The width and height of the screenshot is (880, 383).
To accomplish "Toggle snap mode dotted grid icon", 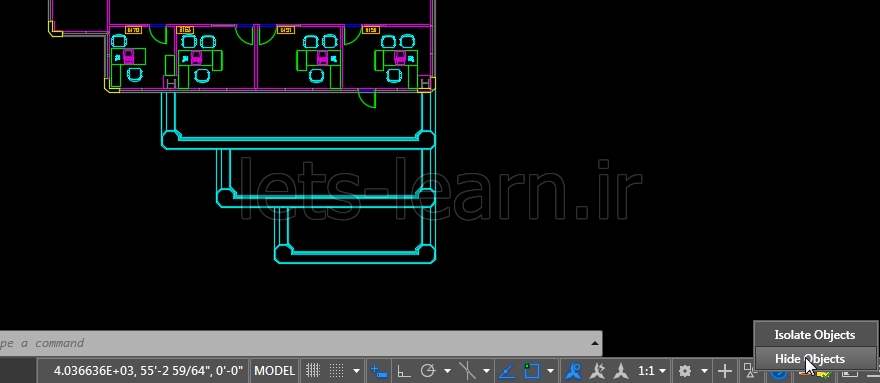I will tap(336, 371).
